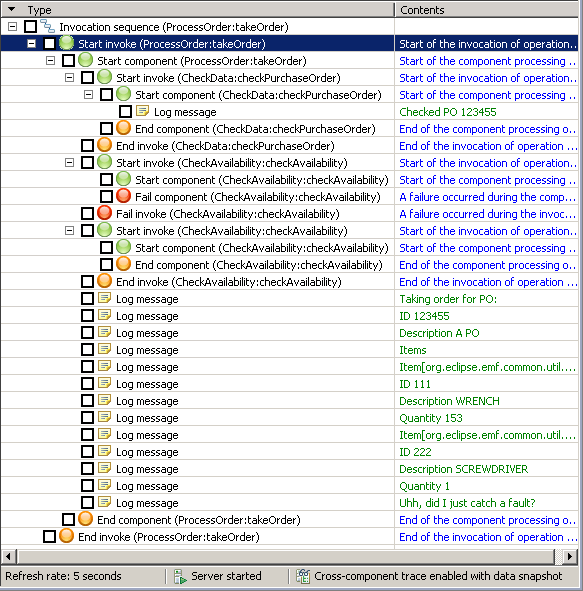Check the Fail component CheckAvailability checkbox

[106, 197]
